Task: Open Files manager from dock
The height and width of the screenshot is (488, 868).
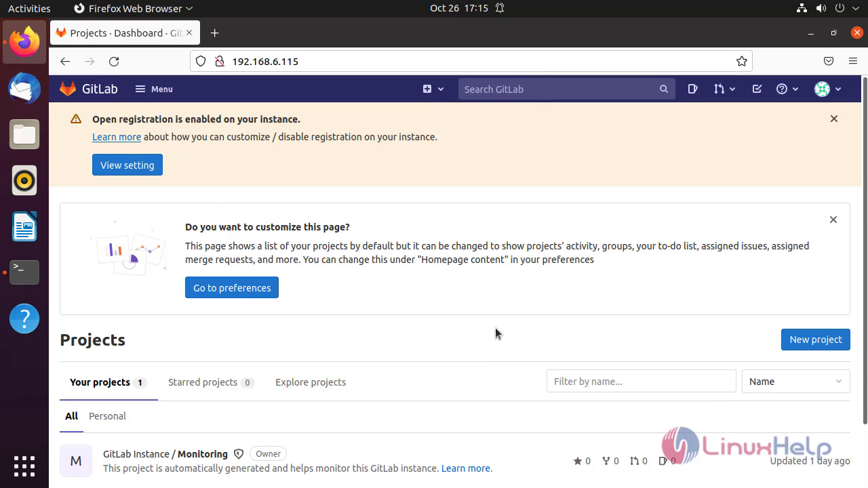Action: pos(24,134)
